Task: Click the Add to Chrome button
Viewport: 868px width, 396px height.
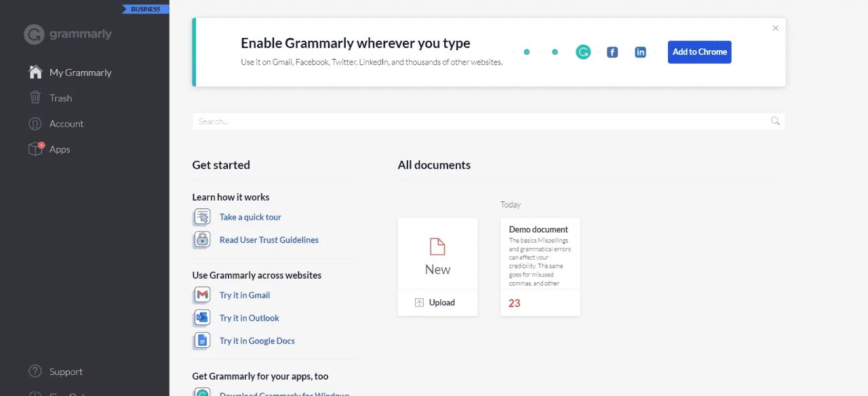Action: pyautogui.click(x=699, y=52)
